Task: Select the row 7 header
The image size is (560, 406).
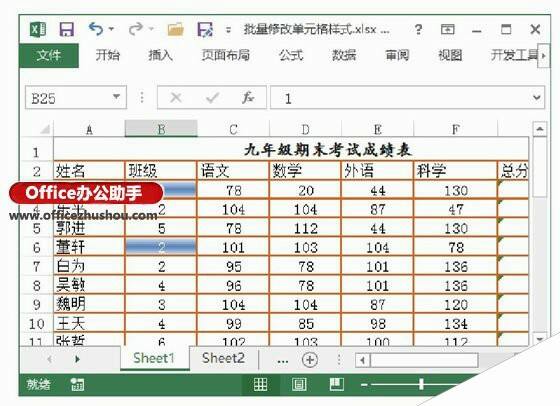Action: pos(36,266)
